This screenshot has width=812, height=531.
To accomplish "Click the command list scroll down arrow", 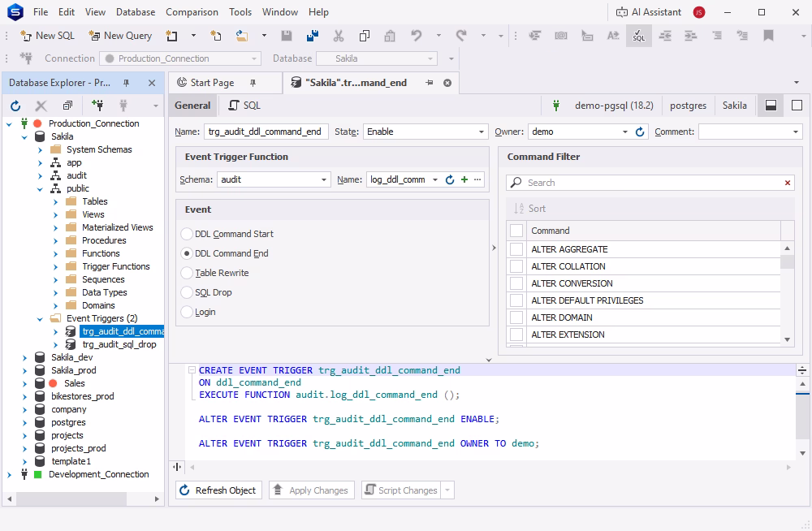I will pos(787,339).
